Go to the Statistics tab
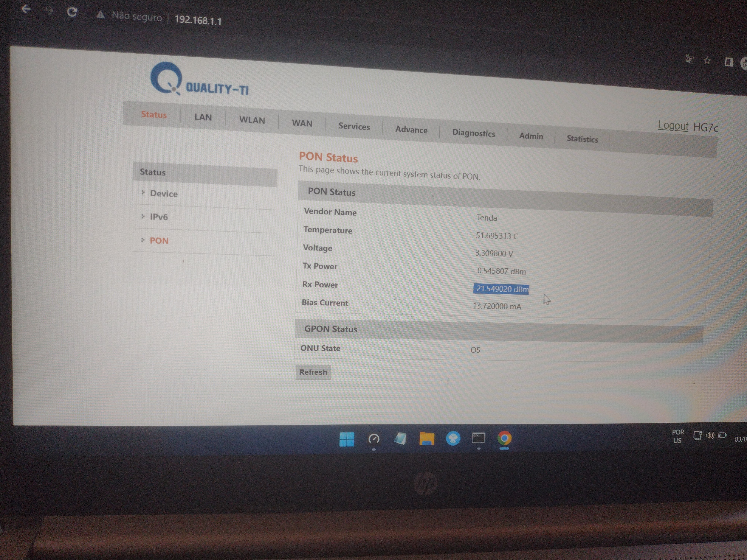Screen dimensions: 747x560 tap(582, 139)
